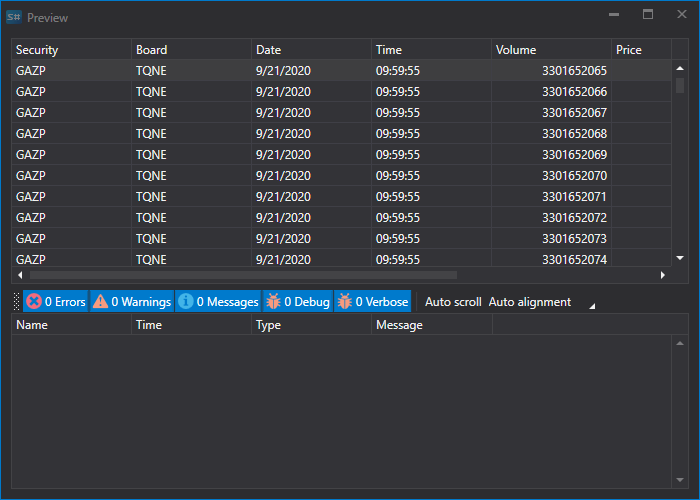Sort by Board column header

click(192, 50)
